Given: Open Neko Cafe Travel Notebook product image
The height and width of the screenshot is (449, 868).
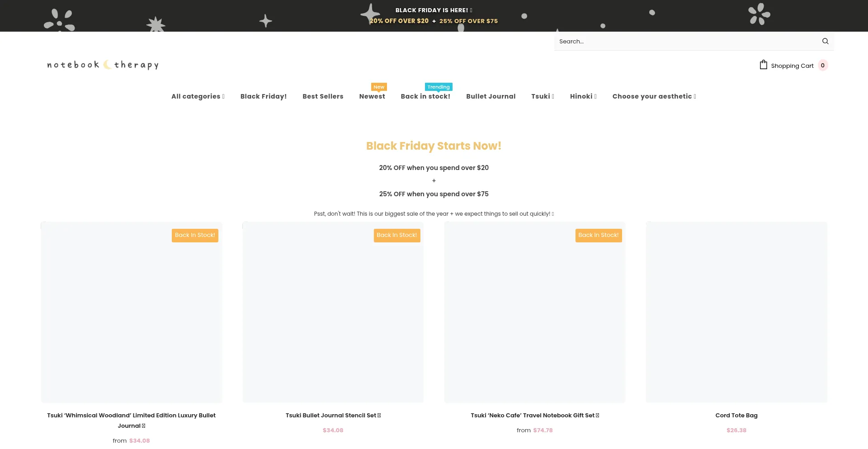Looking at the screenshot, I should [x=534, y=312].
